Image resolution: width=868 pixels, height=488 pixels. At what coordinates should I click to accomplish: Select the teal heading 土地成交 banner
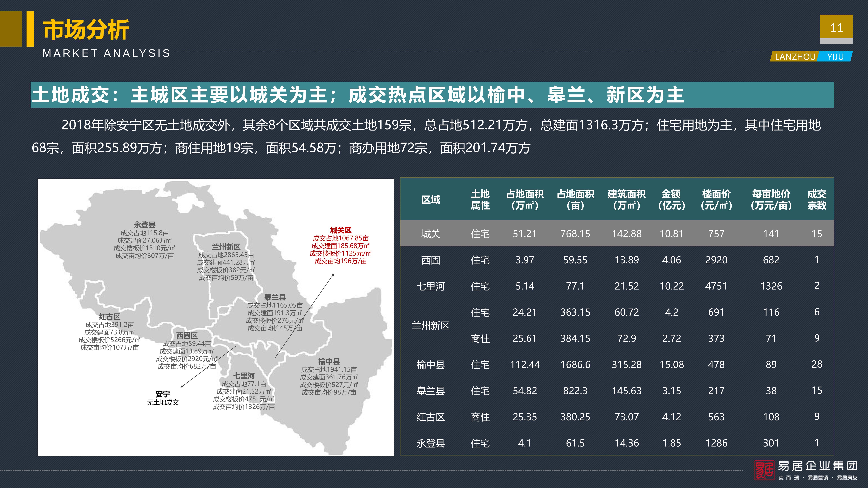(432, 95)
